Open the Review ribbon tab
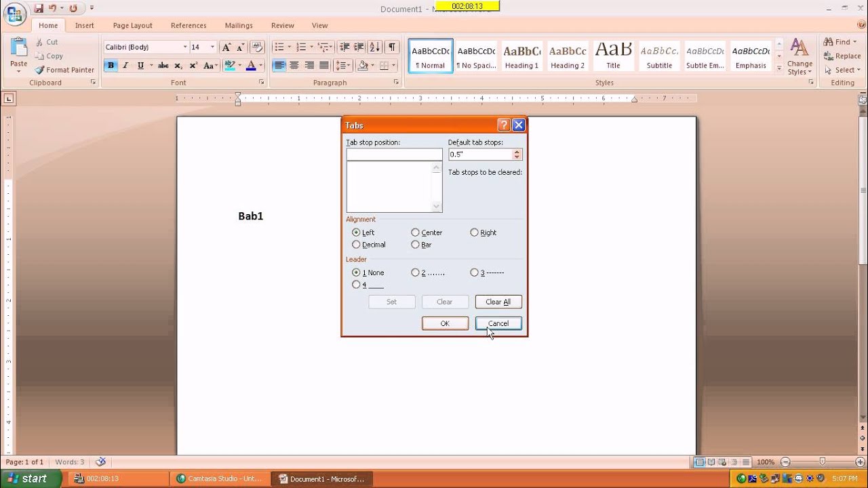Screen dimensions: 868x488 [x=283, y=25]
